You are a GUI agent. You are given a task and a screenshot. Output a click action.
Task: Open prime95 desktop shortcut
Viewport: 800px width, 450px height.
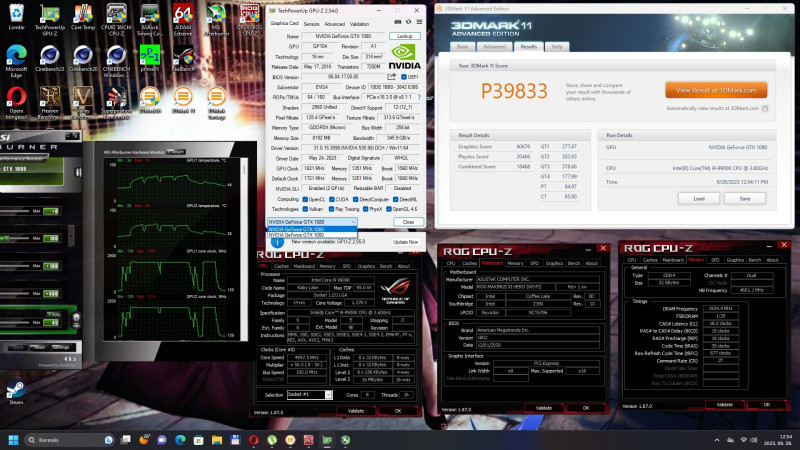[149, 58]
